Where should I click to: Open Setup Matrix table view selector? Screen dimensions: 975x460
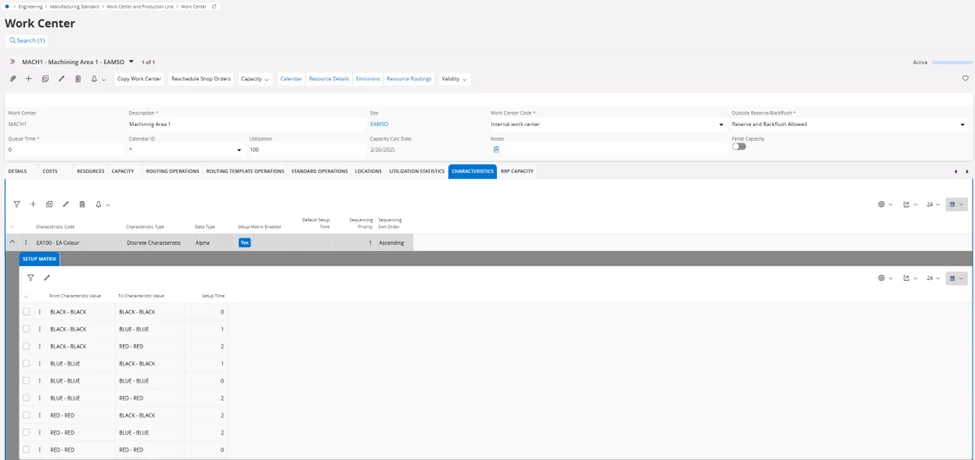(x=956, y=278)
